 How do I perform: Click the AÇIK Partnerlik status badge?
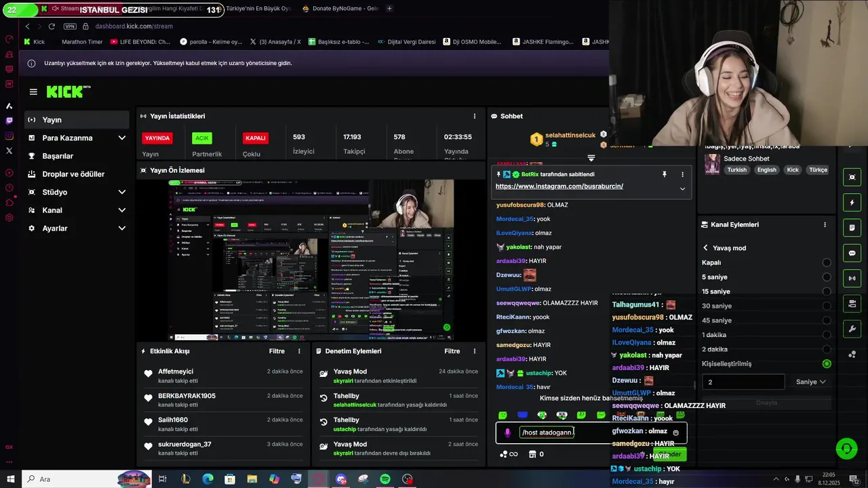click(202, 138)
